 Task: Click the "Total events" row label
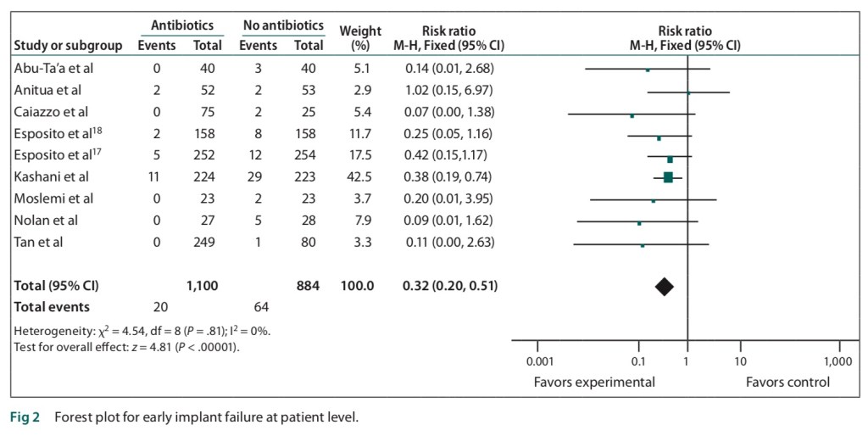point(52,307)
